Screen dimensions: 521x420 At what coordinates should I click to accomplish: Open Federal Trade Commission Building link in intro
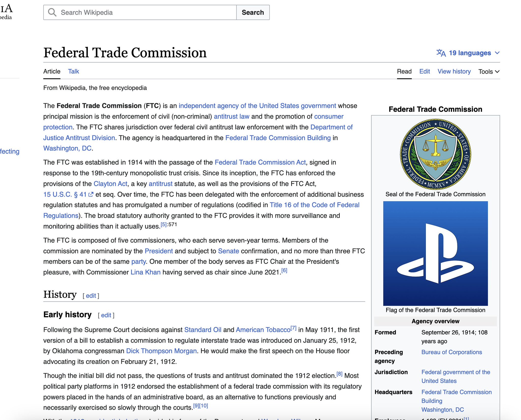pos(278,138)
